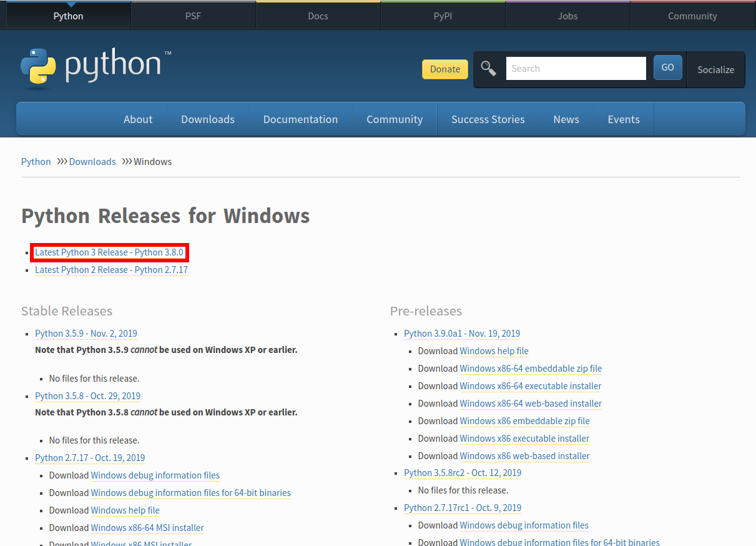Click the magnifying glass search icon
Image resolution: width=756 pixels, height=546 pixels.
488,69
